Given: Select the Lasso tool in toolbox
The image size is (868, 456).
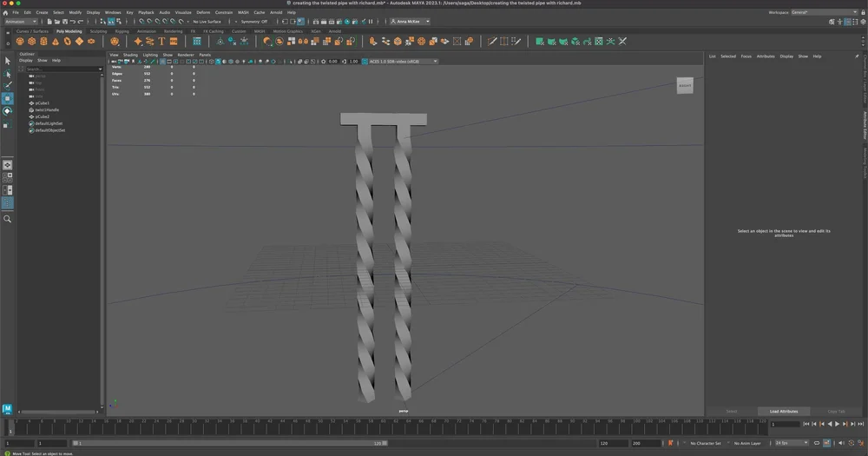Looking at the screenshot, I should pos(7,74).
